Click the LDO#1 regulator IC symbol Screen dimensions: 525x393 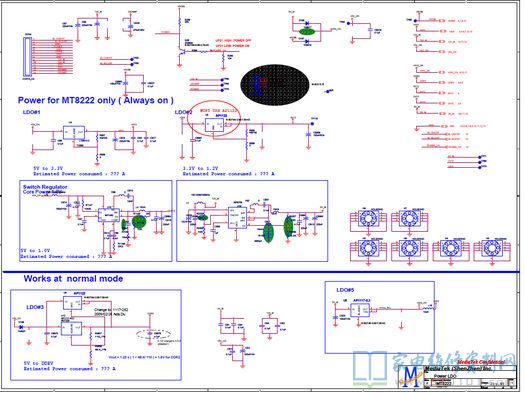click(74, 133)
